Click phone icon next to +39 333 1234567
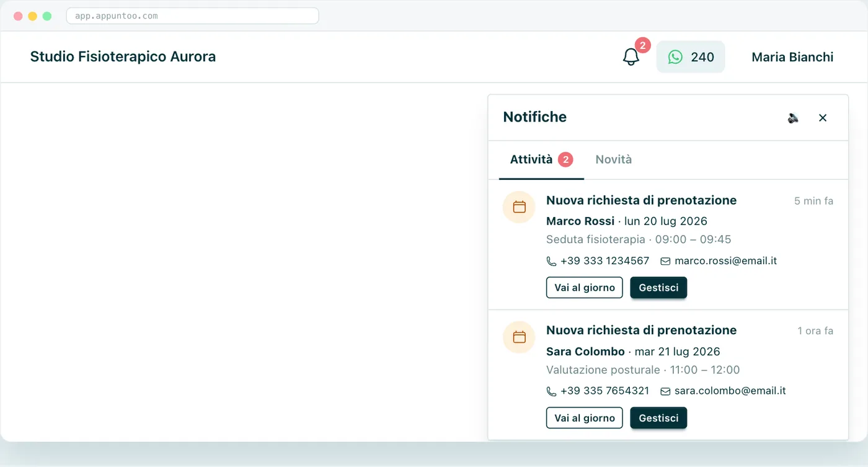The image size is (868, 467). pos(551,262)
